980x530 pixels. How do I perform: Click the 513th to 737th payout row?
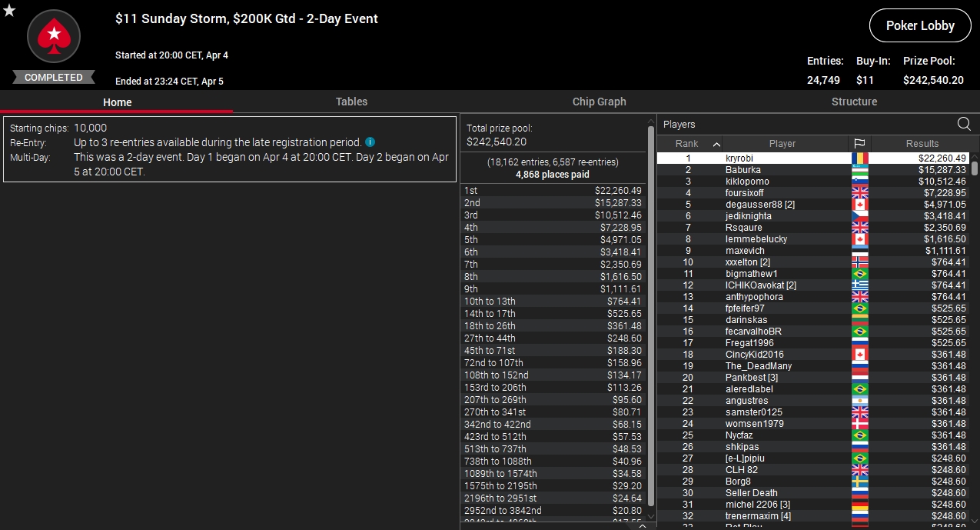click(x=553, y=448)
